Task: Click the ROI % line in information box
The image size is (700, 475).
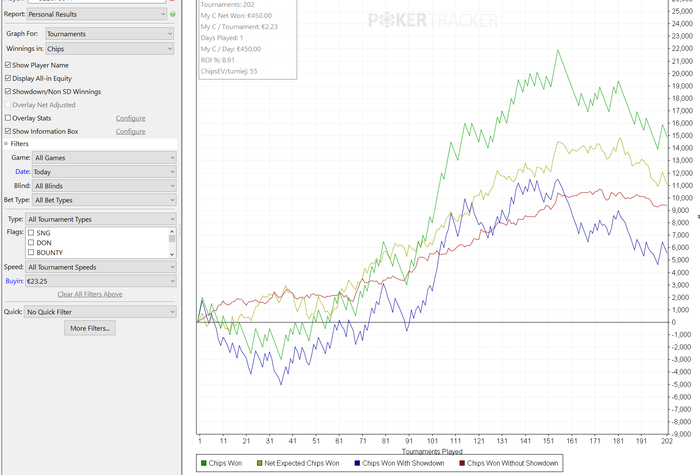Action: pos(218,60)
